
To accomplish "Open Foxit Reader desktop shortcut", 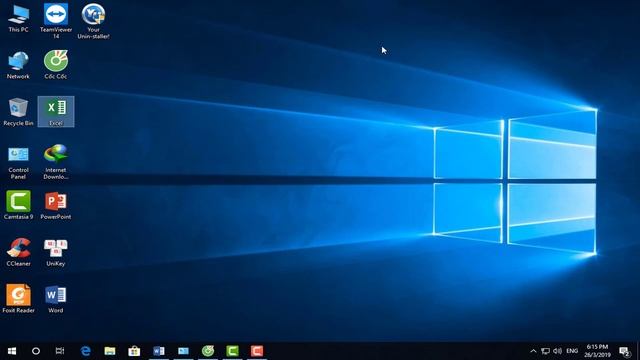I will tap(18, 299).
